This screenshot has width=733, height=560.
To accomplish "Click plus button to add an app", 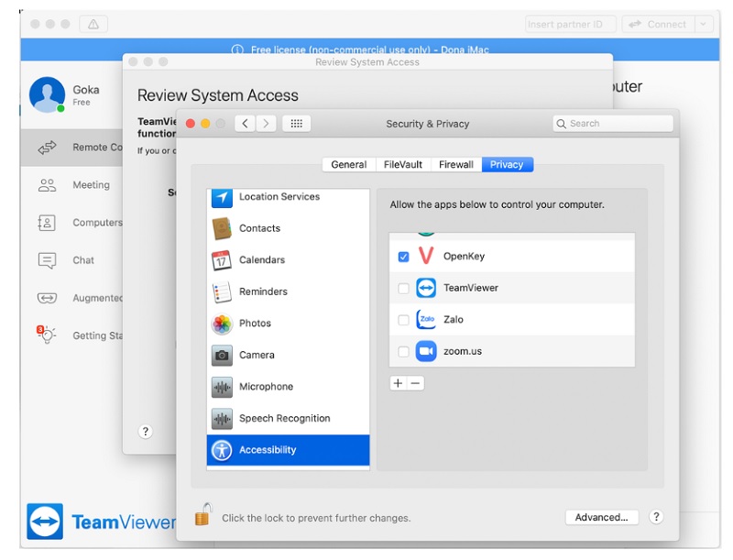I will (397, 383).
